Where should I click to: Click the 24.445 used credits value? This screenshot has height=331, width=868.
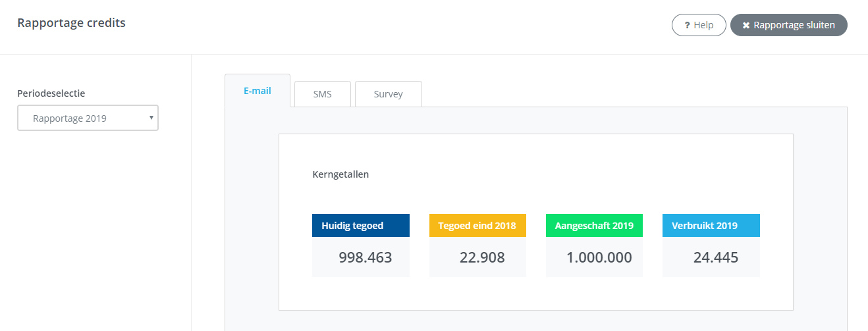[x=715, y=257]
